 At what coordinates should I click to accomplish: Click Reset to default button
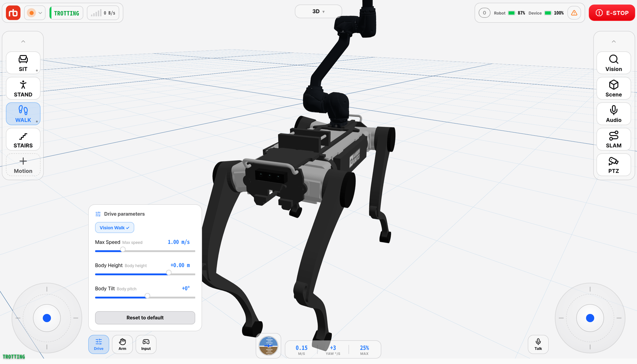click(145, 318)
